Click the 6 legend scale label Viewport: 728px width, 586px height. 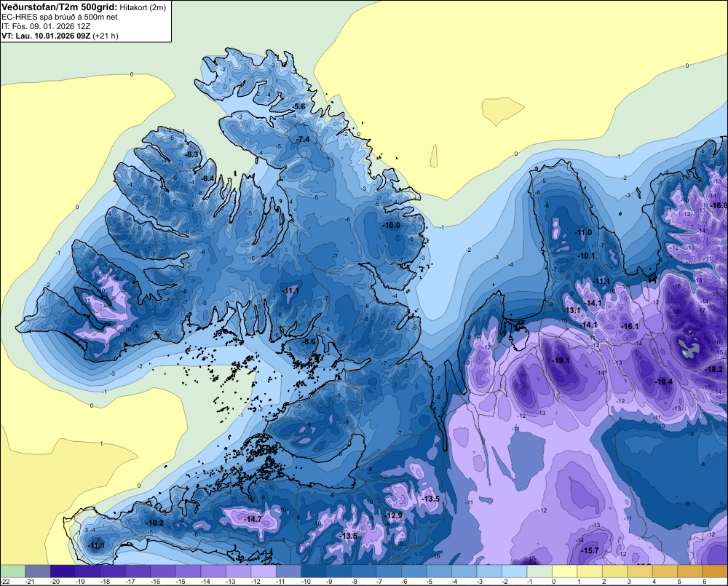click(704, 582)
